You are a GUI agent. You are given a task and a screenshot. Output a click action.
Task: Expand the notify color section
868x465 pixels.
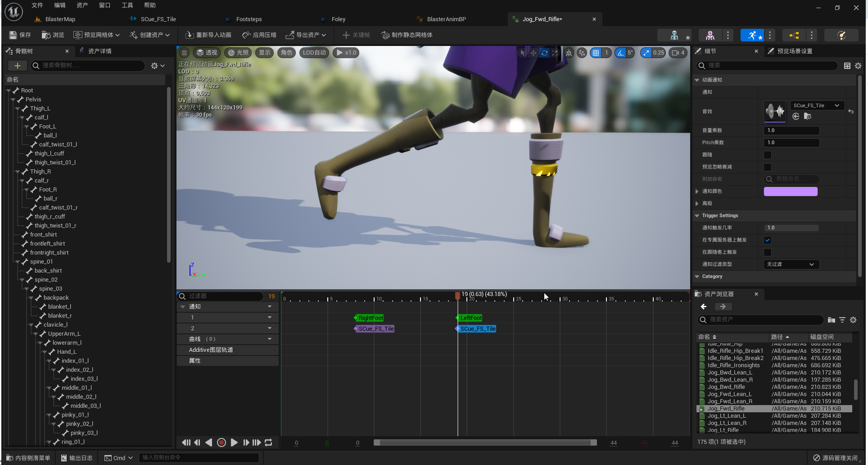[697, 191]
